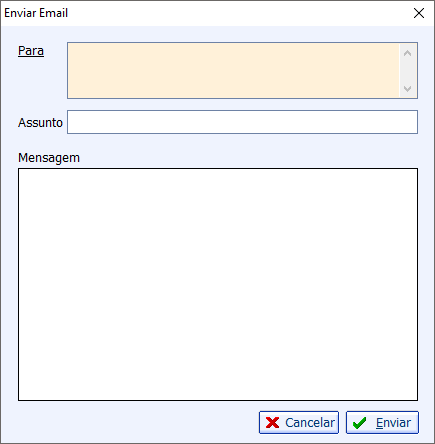435x444 pixels.
Task: Click the down arrow in Para scrollbar
Action: point(407,89)
